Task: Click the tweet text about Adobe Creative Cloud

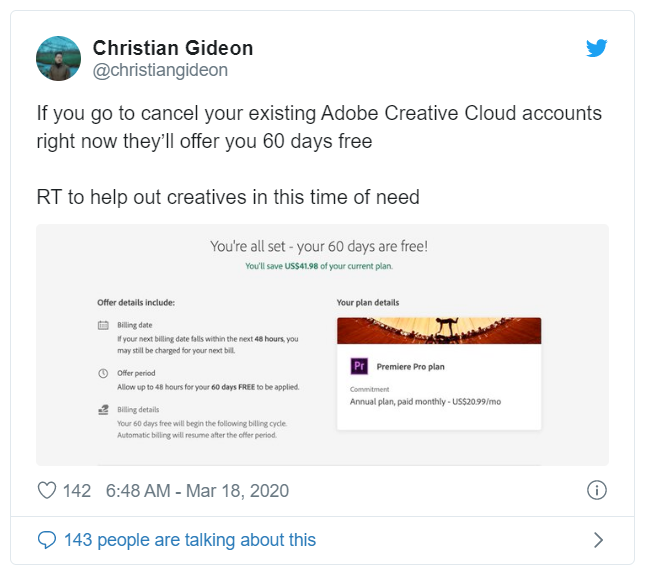Action: point(319,127)
